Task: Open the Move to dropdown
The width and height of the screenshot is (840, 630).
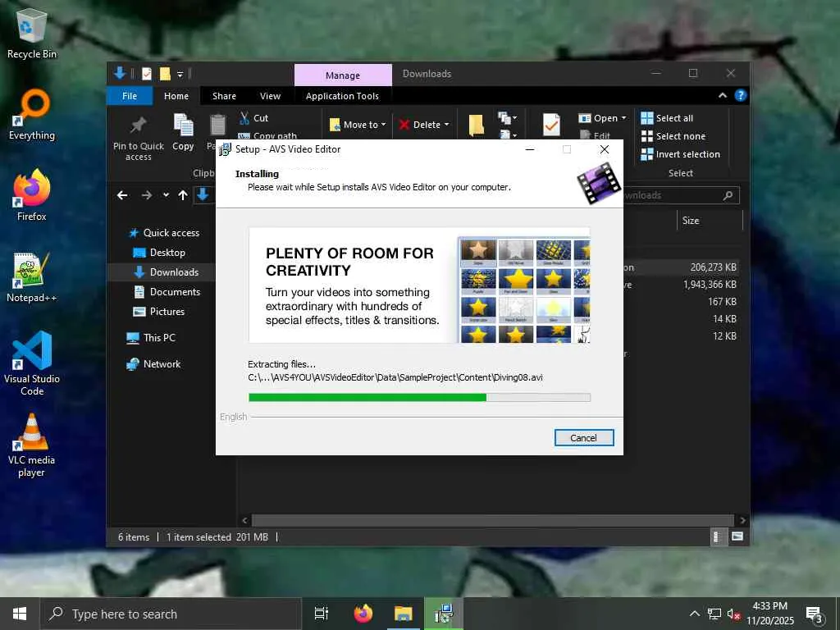Action: 358,125
